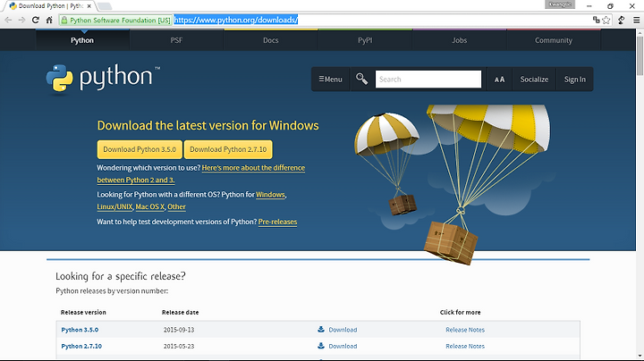Image resolution: width=644 pixels, height=361 pixels.
Task: Click download icon for Python 2.7.10
Action: [x=321, y=346]
